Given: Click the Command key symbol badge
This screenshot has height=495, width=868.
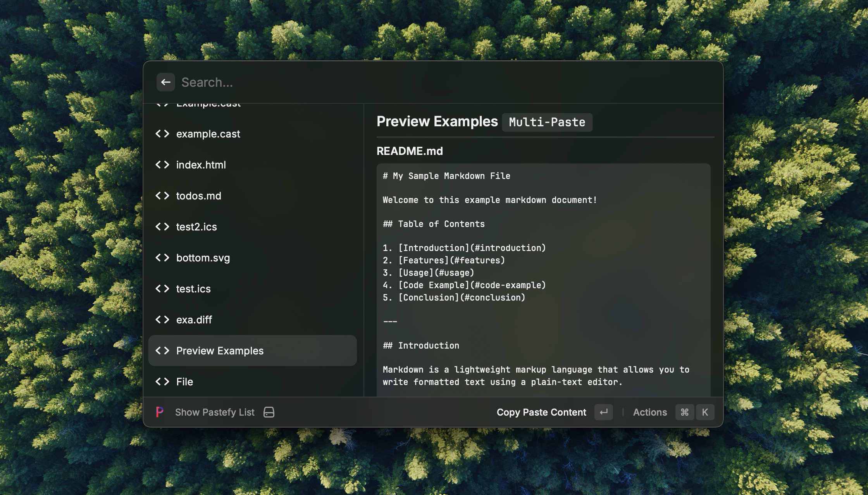Looking at the screenshot, I should 685,412.
